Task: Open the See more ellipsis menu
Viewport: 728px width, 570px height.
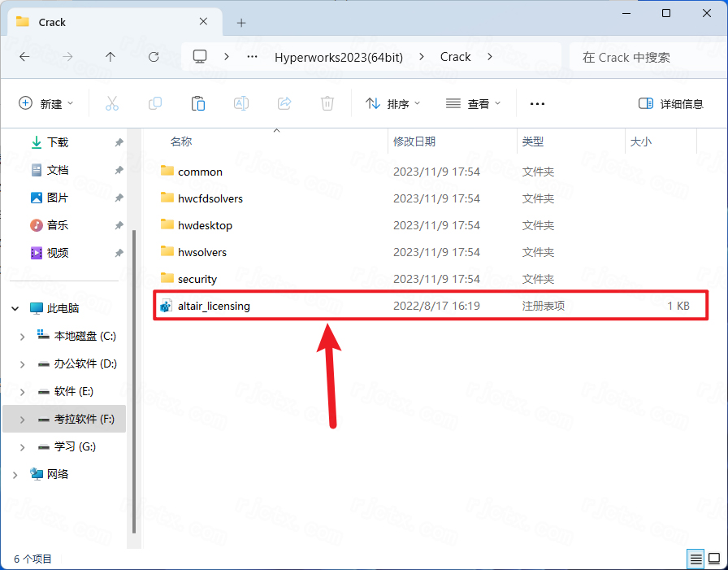Action: (x=537, y=103)
